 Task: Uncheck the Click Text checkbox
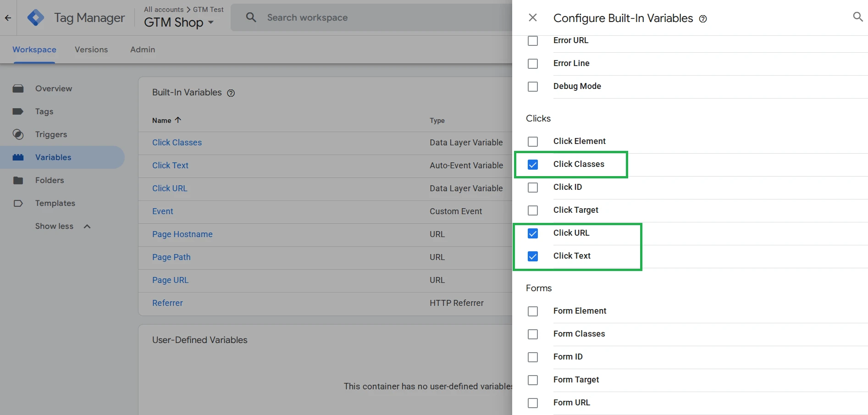(533, 256)
